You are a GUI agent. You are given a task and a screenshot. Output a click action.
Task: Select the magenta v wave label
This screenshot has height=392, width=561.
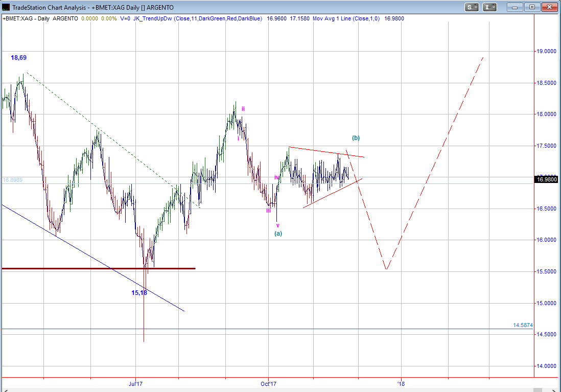pos(277,225)
